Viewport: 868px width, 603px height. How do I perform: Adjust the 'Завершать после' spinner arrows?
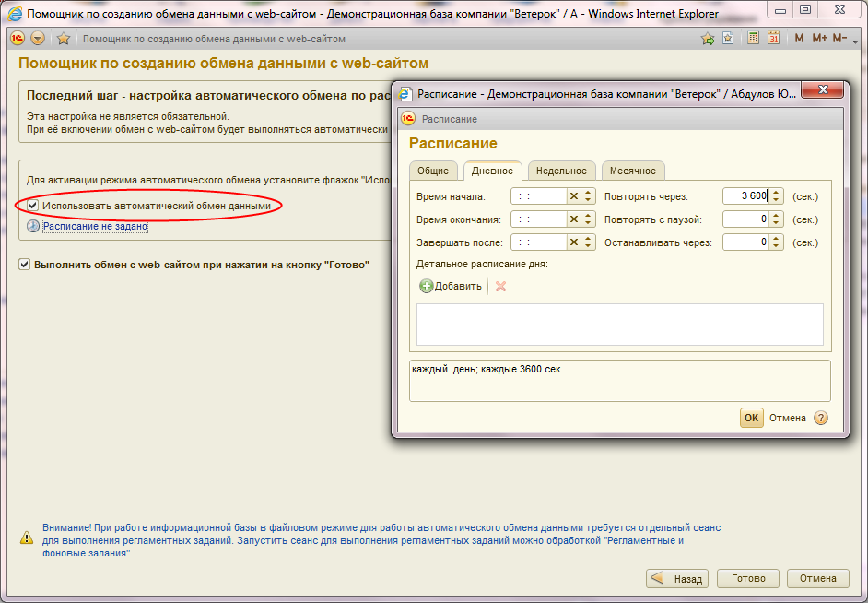pyautogui.click(x=589, y=242)
